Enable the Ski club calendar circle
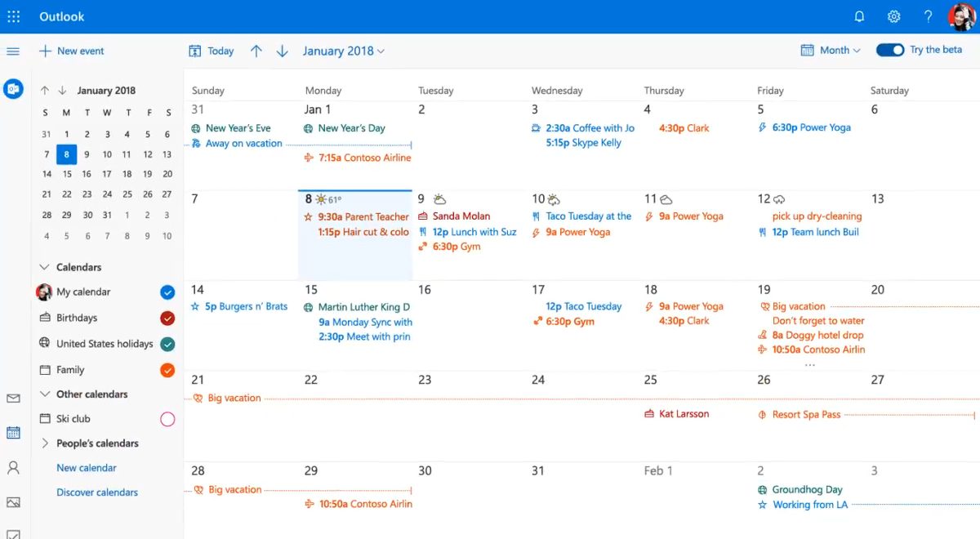The image size is (980, 539). pyautogui.click(x=167, y=420)
